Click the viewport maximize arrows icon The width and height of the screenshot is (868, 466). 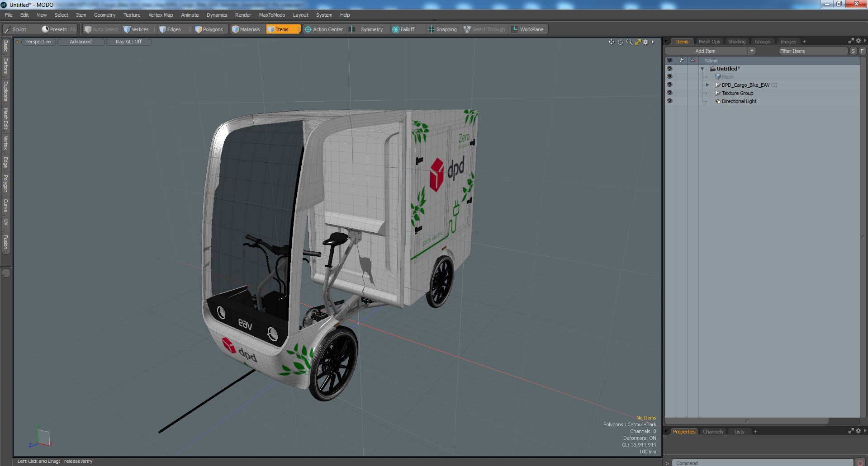coord(638,42)
